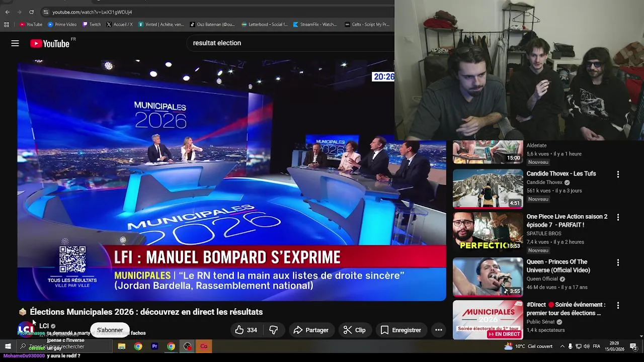Open options menu for Candide Thovex video
The height and width of the screenshot is (362, 644).
tap(618, 174)
